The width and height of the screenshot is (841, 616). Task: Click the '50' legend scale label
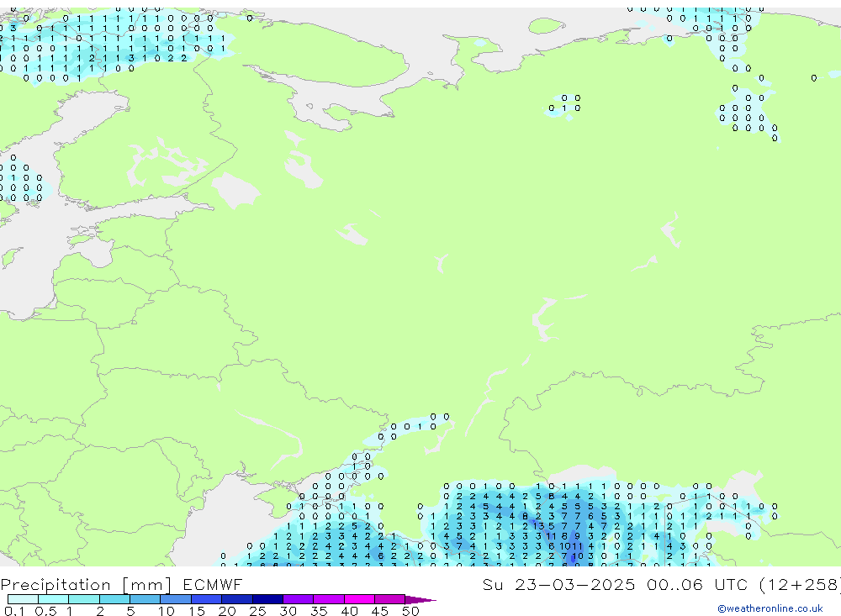coord(410,611)
